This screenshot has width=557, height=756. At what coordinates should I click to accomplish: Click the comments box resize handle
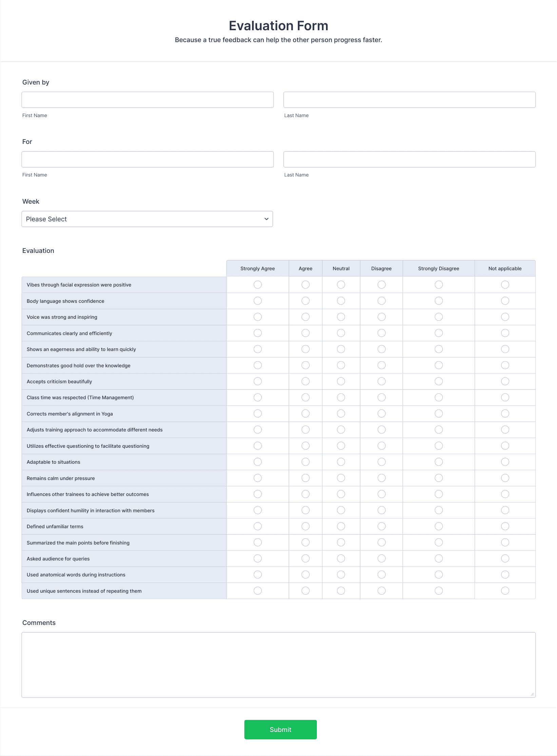pyautogui.click(x=532, y=694)
